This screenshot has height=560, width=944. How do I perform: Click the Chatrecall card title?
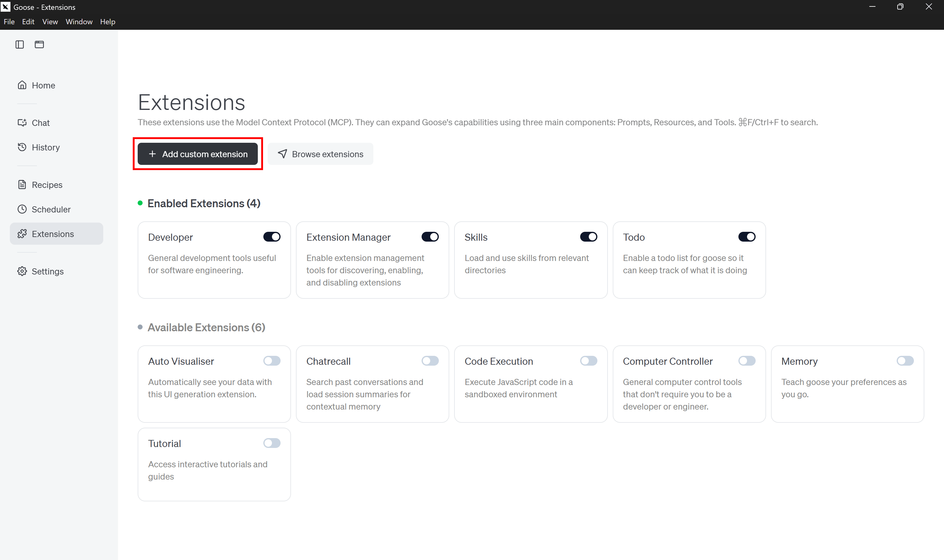pos(328,361)
